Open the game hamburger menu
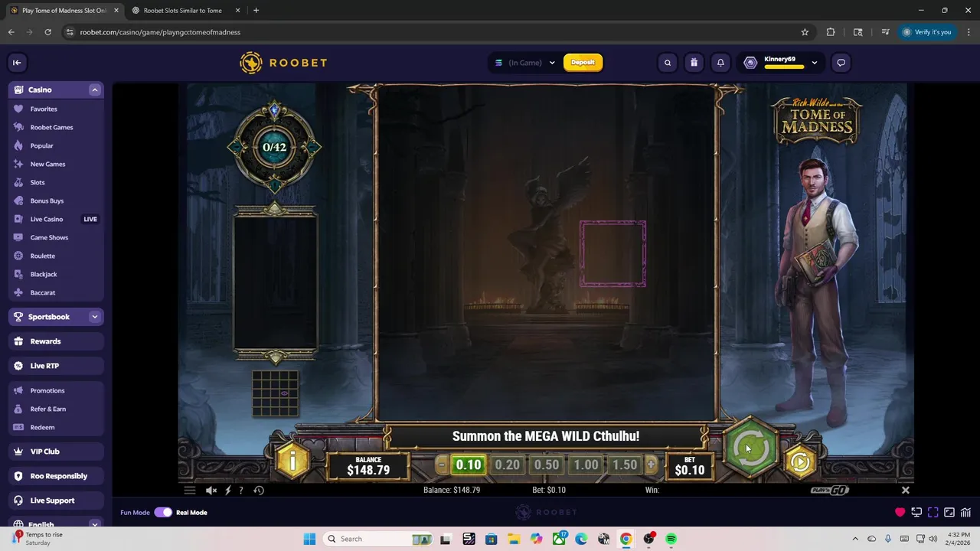980x551 pixels. pyautogui.click(x=190, y=490)
